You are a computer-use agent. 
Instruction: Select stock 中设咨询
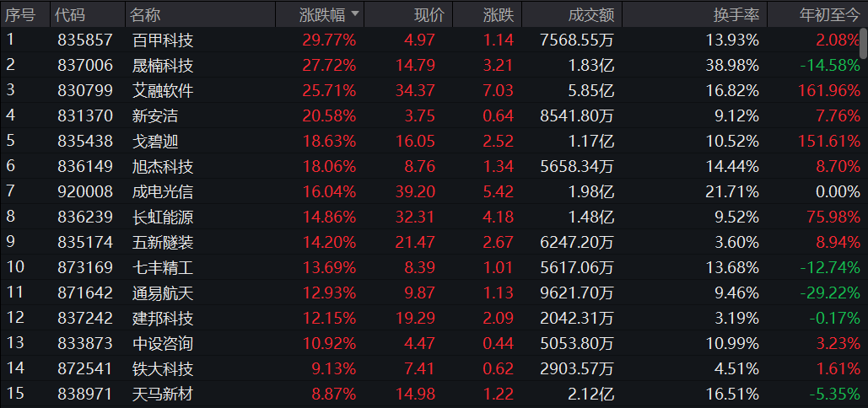(x=163, y=343)
